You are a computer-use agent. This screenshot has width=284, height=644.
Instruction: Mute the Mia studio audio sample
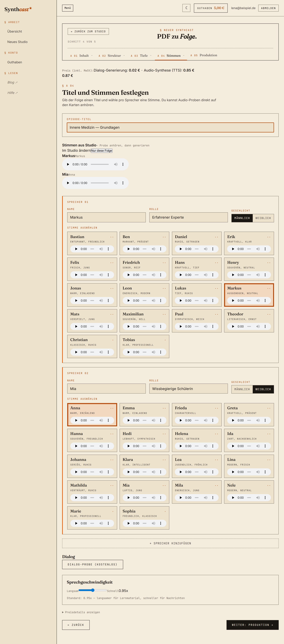coord(116,183)
